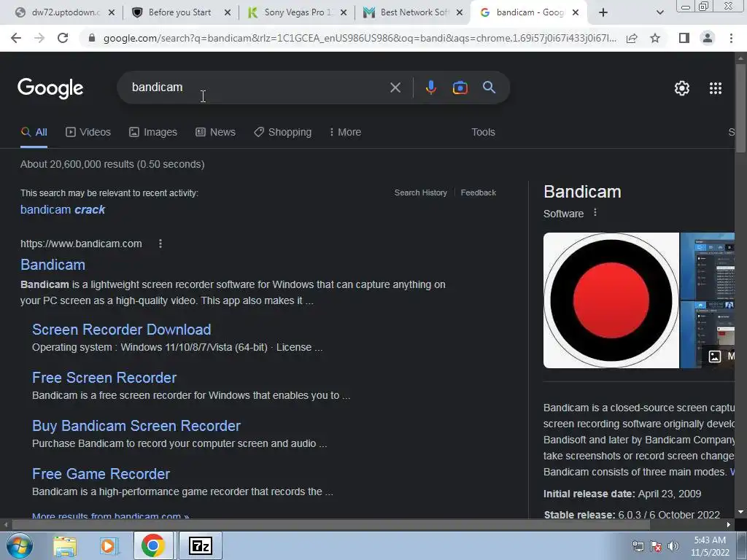747x560 pixels.
Task: Select the All results filter
Action: click(34, 133)
